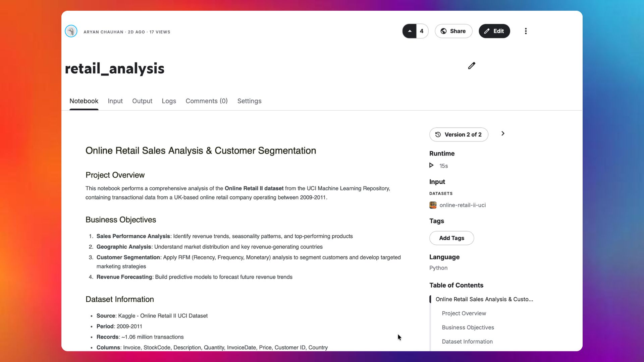Viewport: 644px width, 362px height.
Task: Click the upvote count showing 4
Action: coord(422,31)
